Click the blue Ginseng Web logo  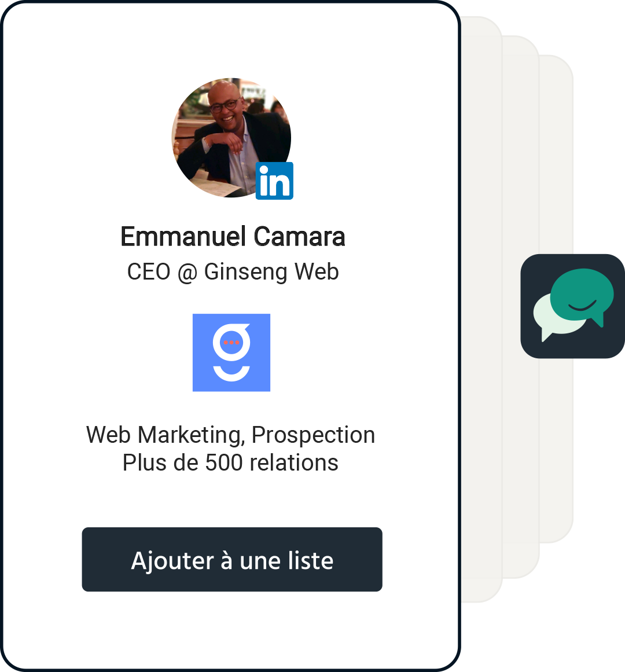point(231,352)
